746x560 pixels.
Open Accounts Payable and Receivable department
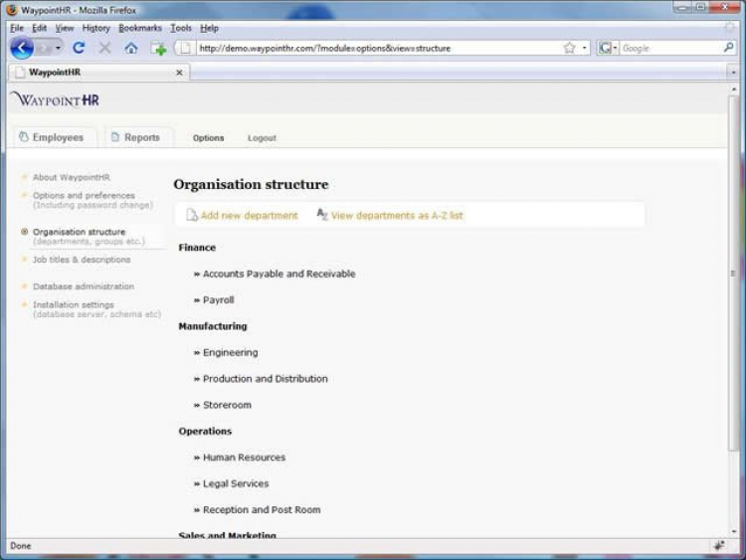(279, 275)
